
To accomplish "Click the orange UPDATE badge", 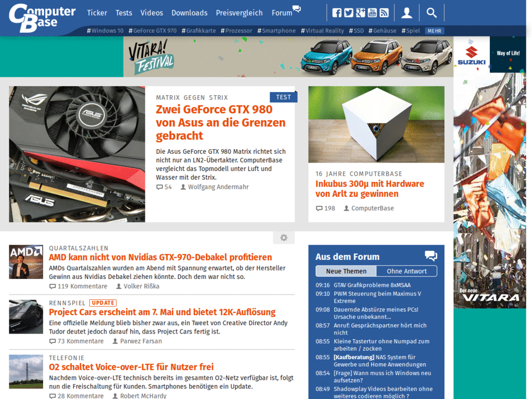I will coord(103,303).
